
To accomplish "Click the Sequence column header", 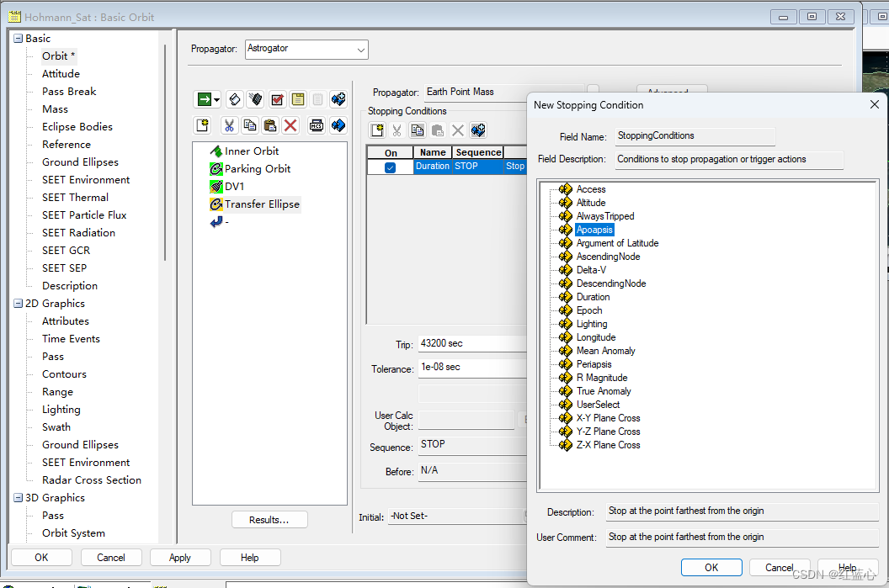I will coord(478,152).
